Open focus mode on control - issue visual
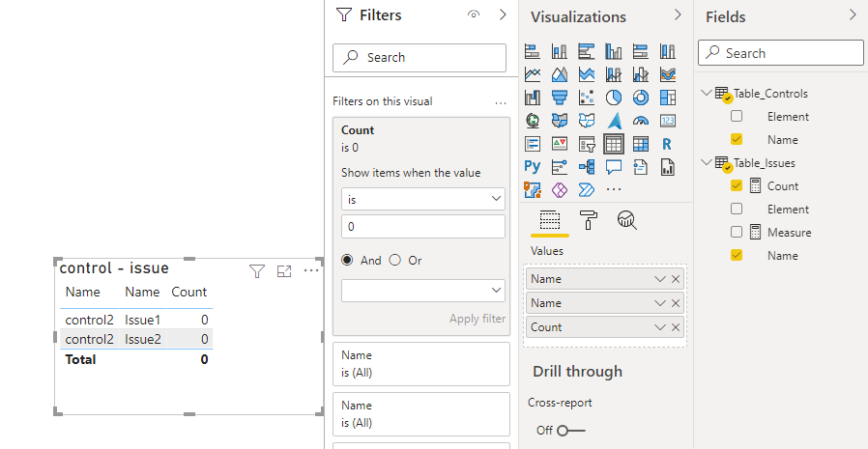Screen dimensions: 868x449 284,271
